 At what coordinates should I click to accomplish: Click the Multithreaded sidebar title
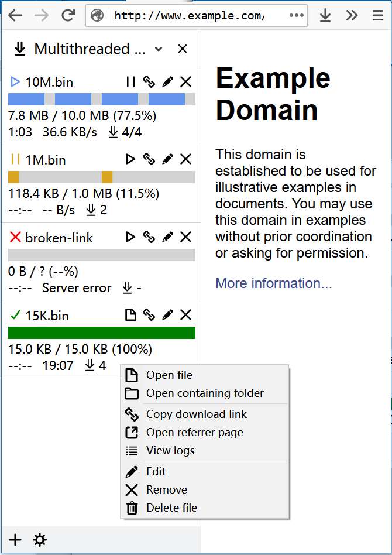(90, 49)
